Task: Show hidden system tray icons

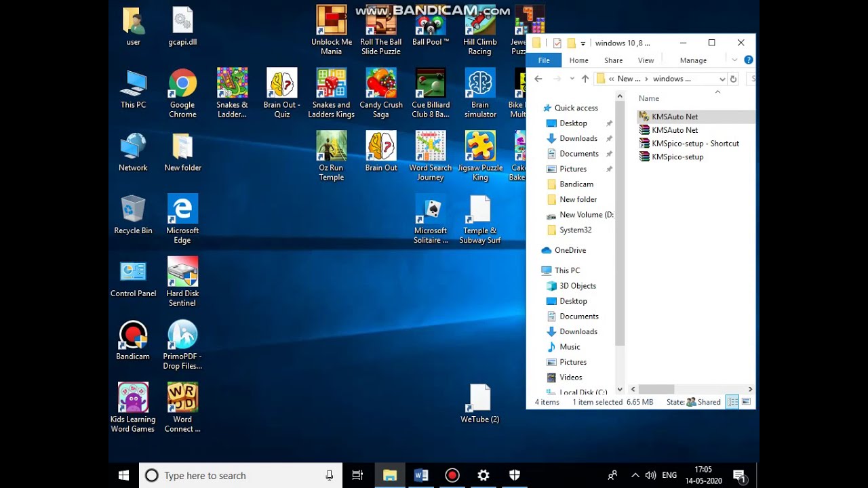Action: [x=635, y=476]
